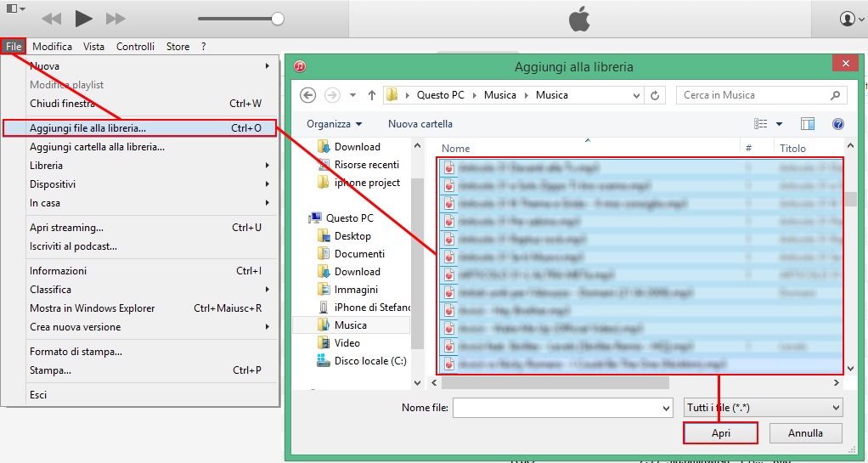Open the iTunes window mini menu icon
Screen dimensions: 868x463
click(x=15, y=8)
